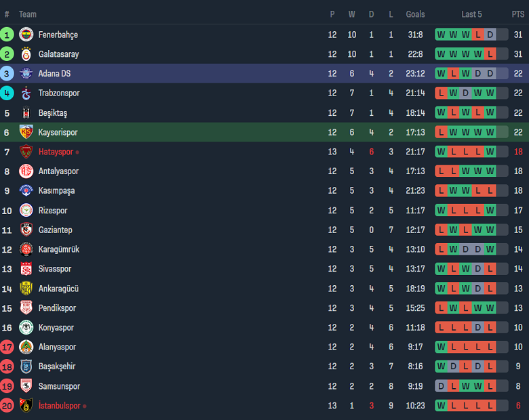
Task: Click the Antalyaspor club crest
Action: click(x=26, y=171)
